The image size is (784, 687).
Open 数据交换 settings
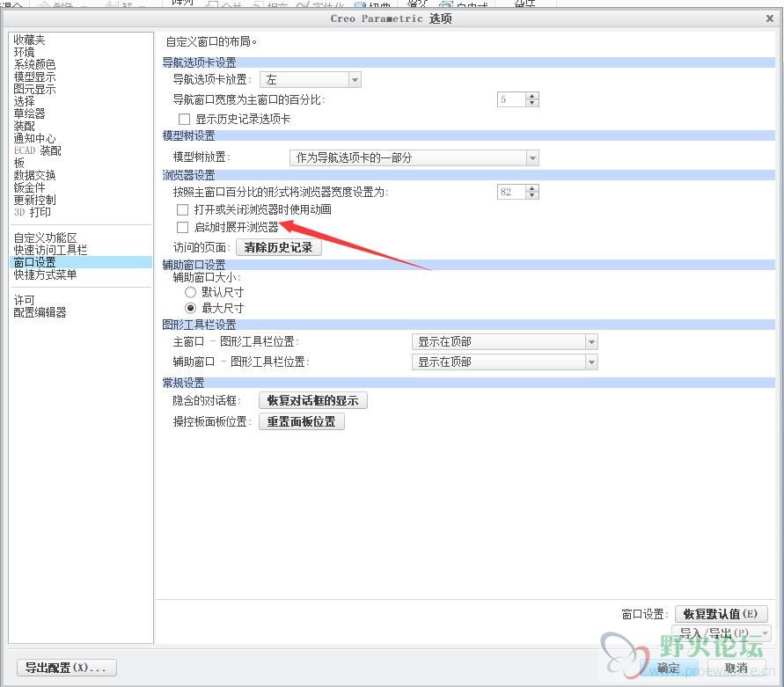pyautogui.click(x=34, y=175)
